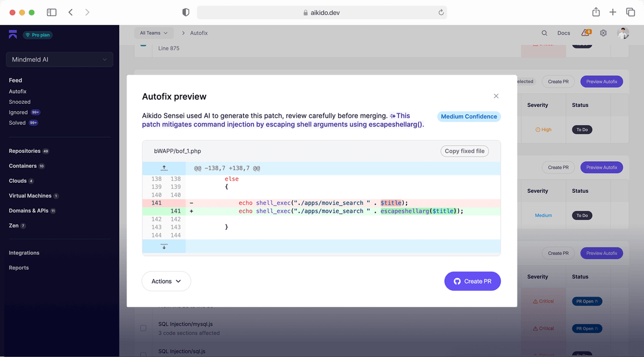Click Copy fixed file
Viewport: 644px width, 357px height.
[x=464, y=150]
